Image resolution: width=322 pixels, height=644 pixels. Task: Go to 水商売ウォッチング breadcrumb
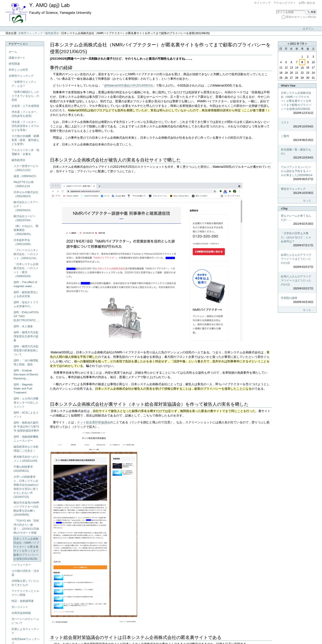(x=30, y=33)
